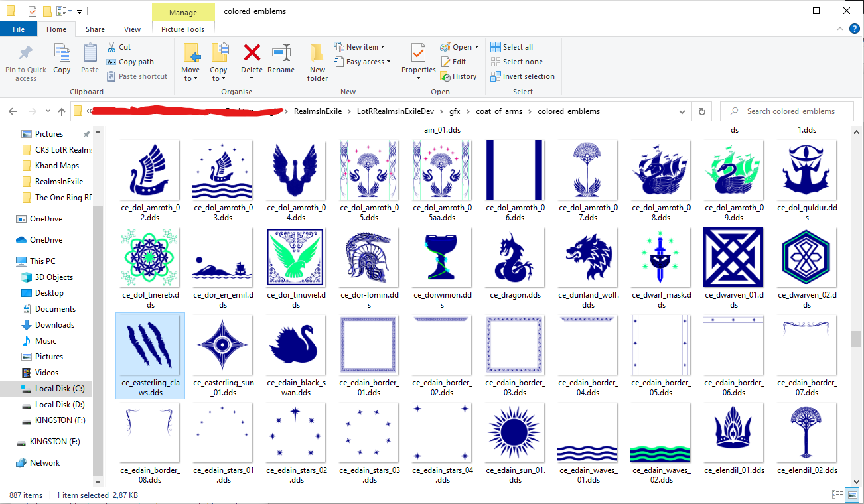Click Invert selection
Viewport: 864px width, 504px height.
[523, 76]
